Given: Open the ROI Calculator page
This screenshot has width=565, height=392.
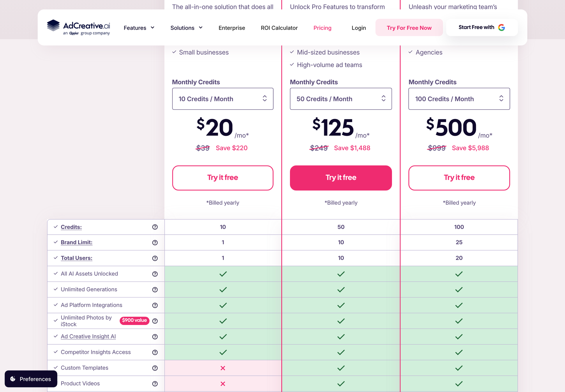Looking at the screenshot, I should [x=279, y=28].
